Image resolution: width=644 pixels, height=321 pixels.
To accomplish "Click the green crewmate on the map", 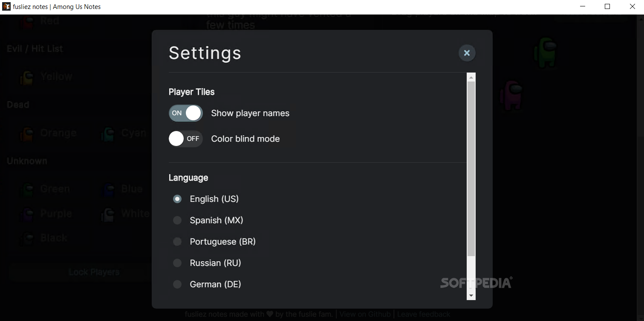I will [x=546, y=53].
